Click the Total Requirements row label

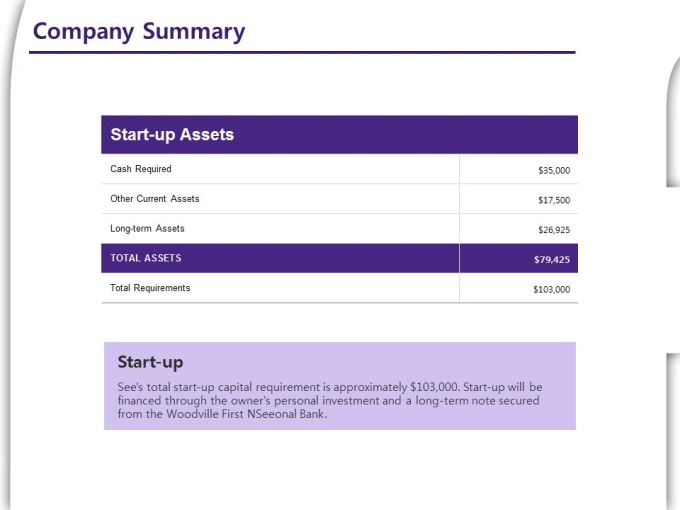150,288
